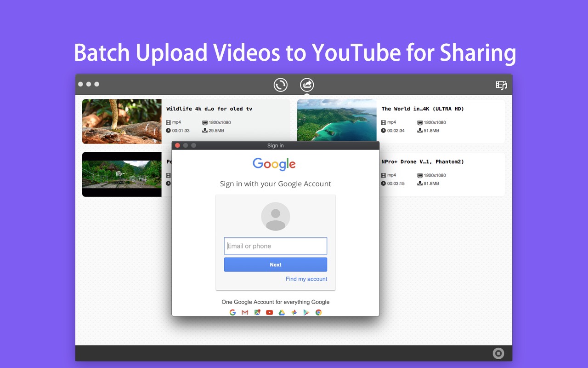This screenshot has height=368, width=588.
Task: Click the blue Next button
Action: click(x=276, y=264)
